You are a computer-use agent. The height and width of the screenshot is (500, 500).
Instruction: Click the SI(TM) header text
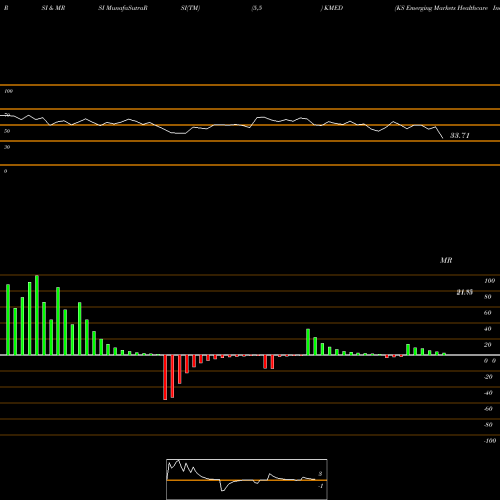pyautogui.click(x=190, y=8)
